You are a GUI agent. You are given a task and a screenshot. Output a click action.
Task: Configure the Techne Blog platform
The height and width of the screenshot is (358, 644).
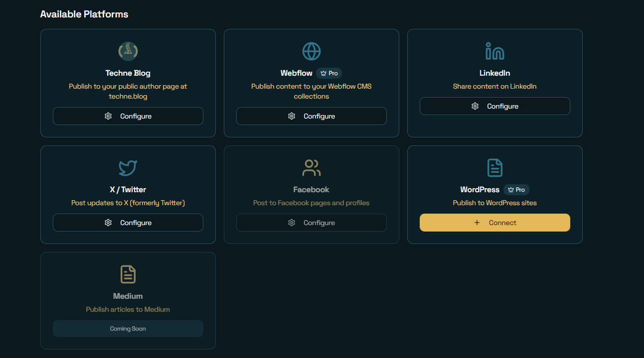click(128, 116)
